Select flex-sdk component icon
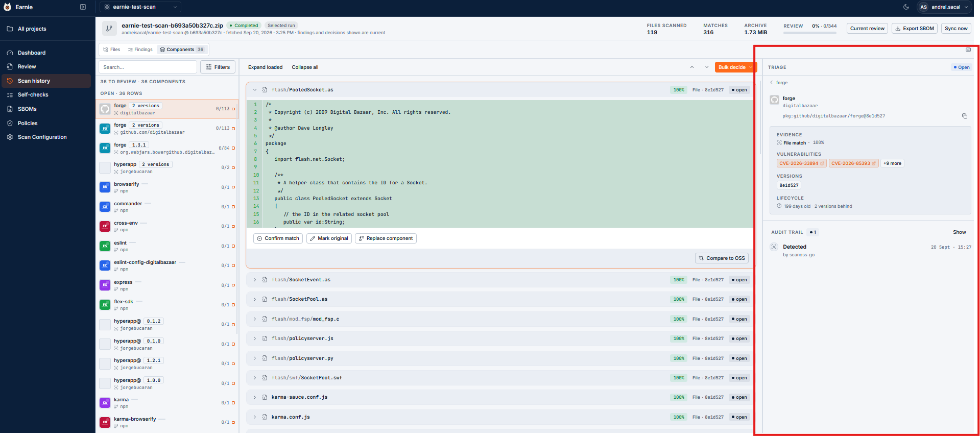This screenshot has width=980, height=436. point(105,305)
